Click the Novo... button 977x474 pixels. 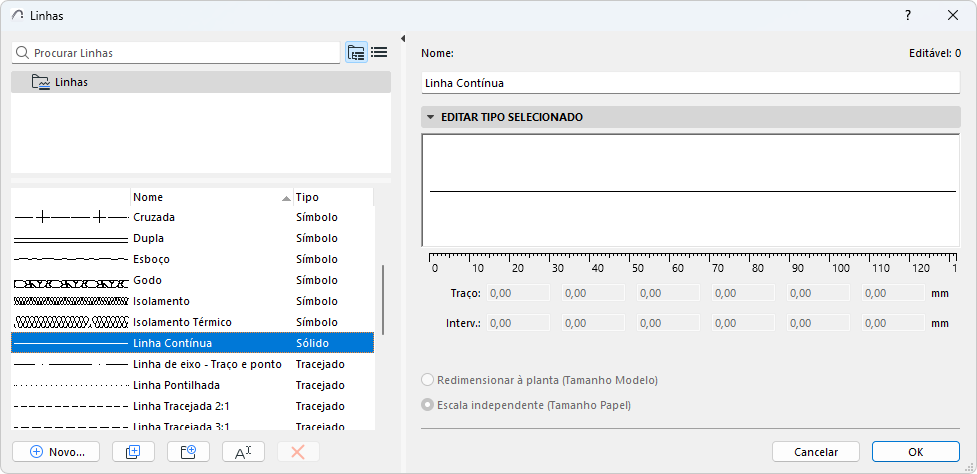click(x=56, y=452)
